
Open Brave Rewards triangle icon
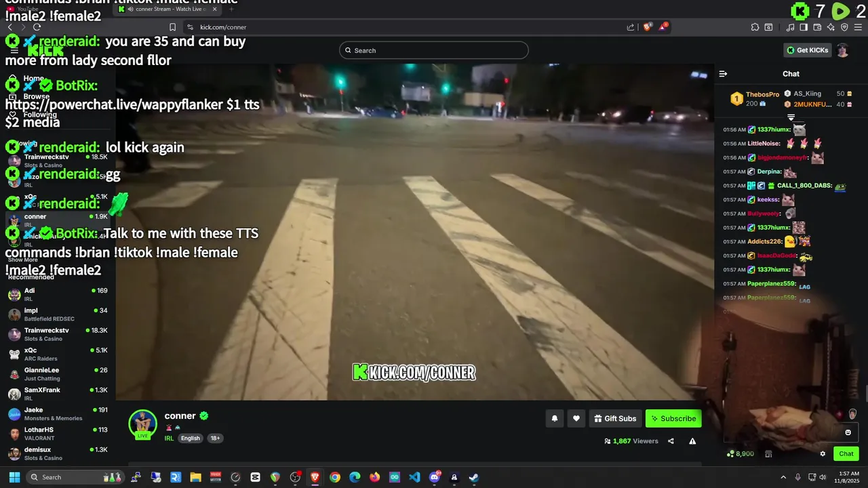pyautogui.click(x=663, y=27)
